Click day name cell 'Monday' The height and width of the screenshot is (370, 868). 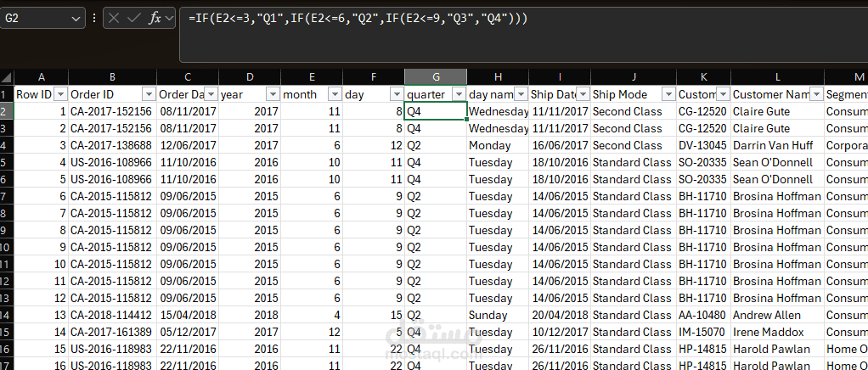click(498, 145)
